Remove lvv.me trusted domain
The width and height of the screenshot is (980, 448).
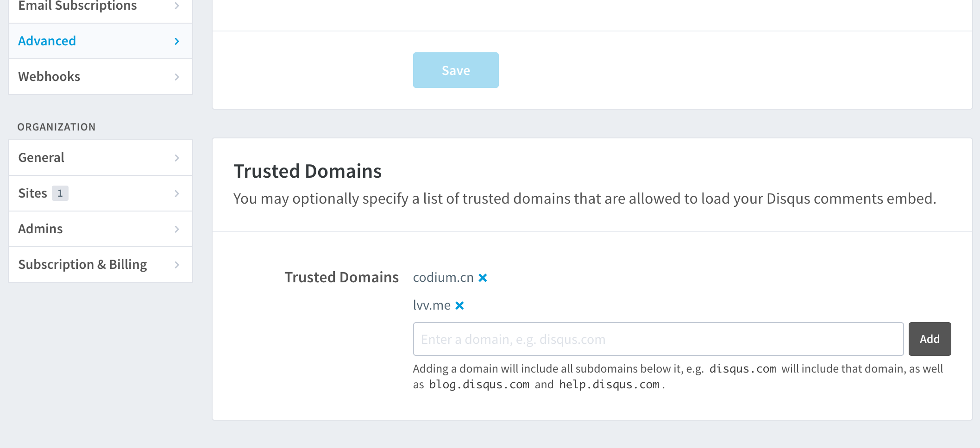(459, 305)
